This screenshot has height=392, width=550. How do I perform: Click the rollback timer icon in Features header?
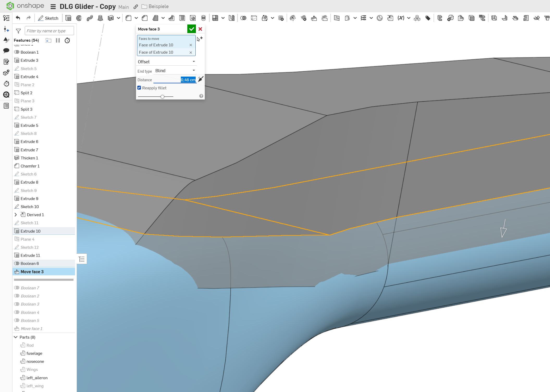tap(67, 40)
